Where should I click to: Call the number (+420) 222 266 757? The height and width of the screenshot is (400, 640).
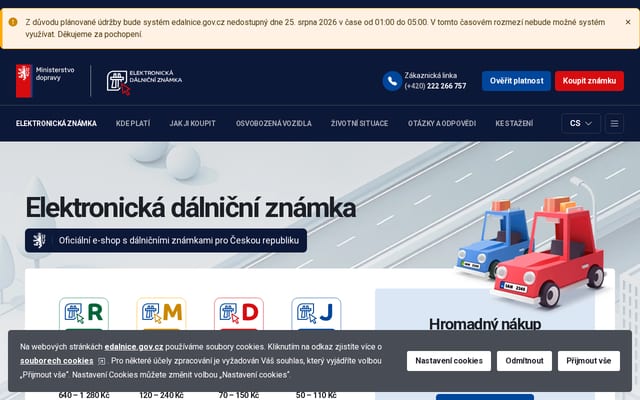point(435,86)
